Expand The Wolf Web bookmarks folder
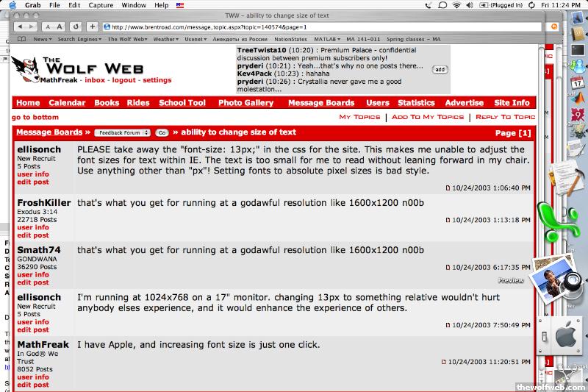 127,39
